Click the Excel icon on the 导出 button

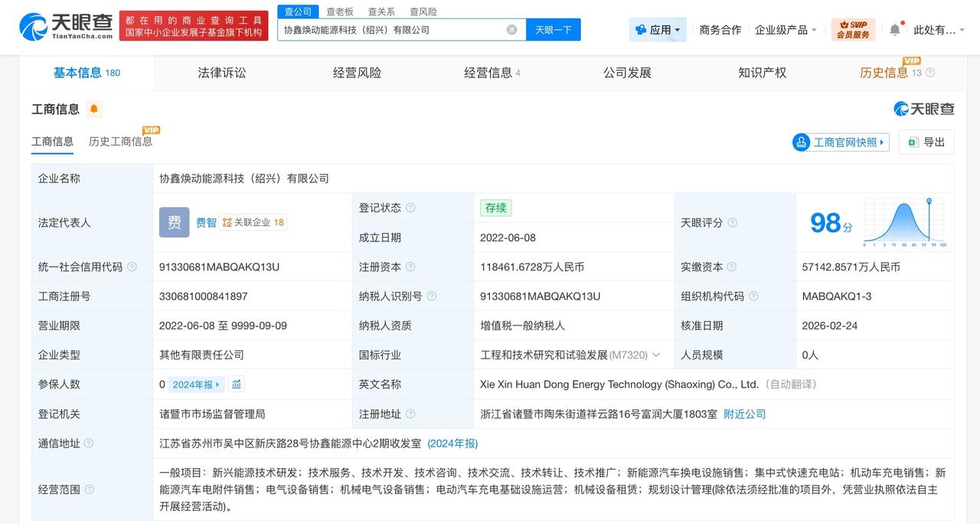(x=911, y=142)
